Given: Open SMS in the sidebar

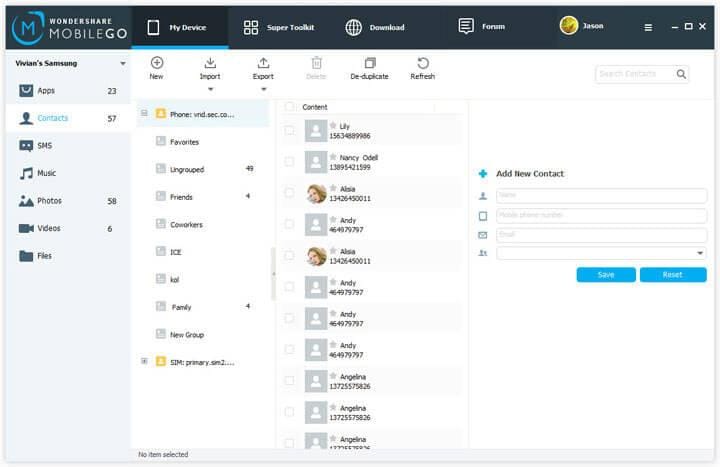Looking at the screenshot, I should click(x=68, y=146).
